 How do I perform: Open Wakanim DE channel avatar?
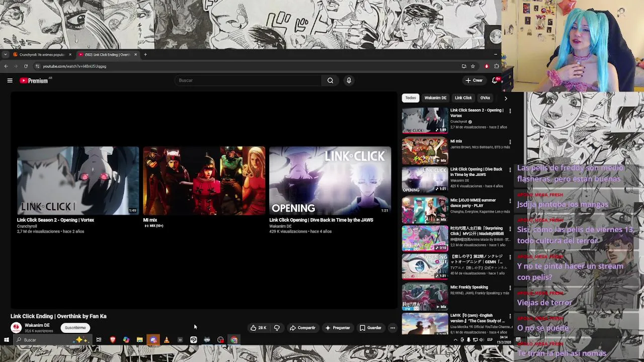coord(16,328)
